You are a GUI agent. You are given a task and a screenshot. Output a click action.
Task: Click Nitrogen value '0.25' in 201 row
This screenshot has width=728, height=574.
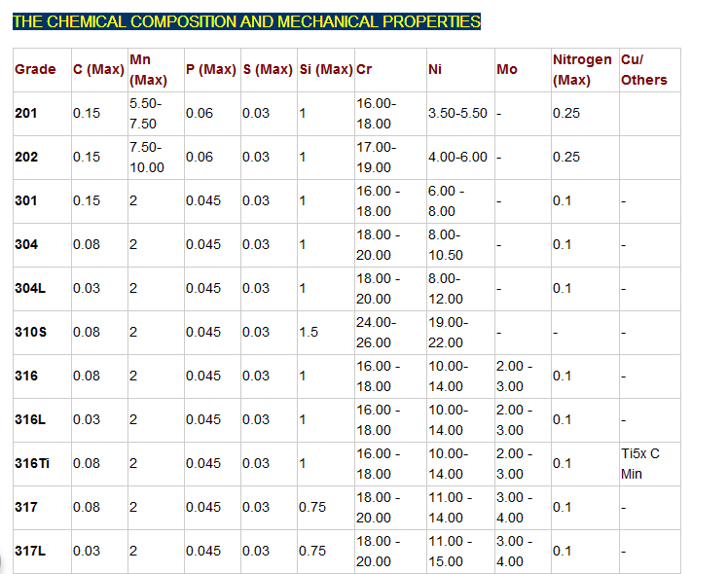pyautogui.click(x=566, y=113)
